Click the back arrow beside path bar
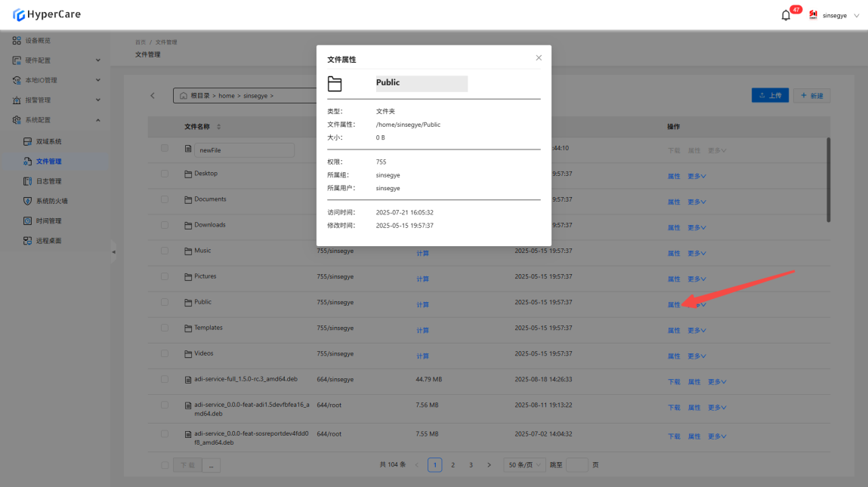 click(x=153, y=96)
